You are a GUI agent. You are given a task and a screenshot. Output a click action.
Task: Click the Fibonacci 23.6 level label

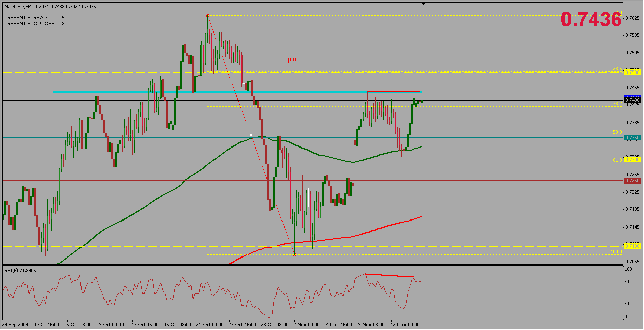(x=617, y=69)
